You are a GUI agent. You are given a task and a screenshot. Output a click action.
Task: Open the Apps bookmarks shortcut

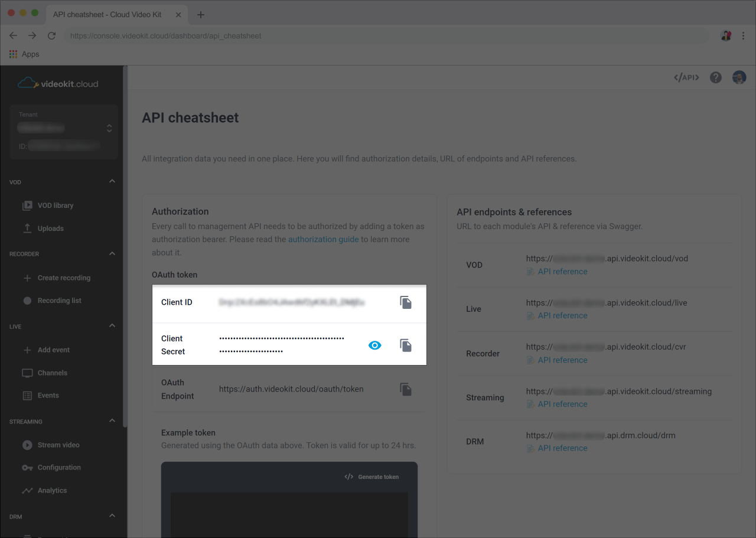tap(24, 54)
